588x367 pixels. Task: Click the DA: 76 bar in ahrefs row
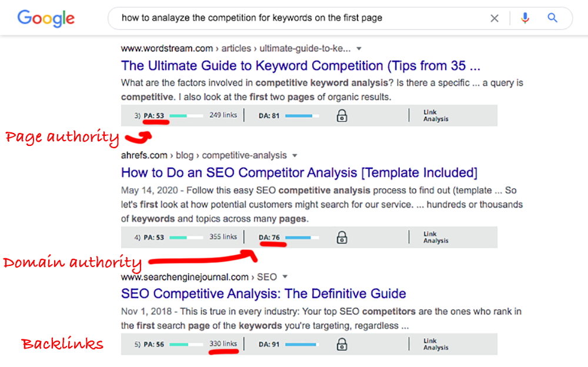tap(302, 238)
